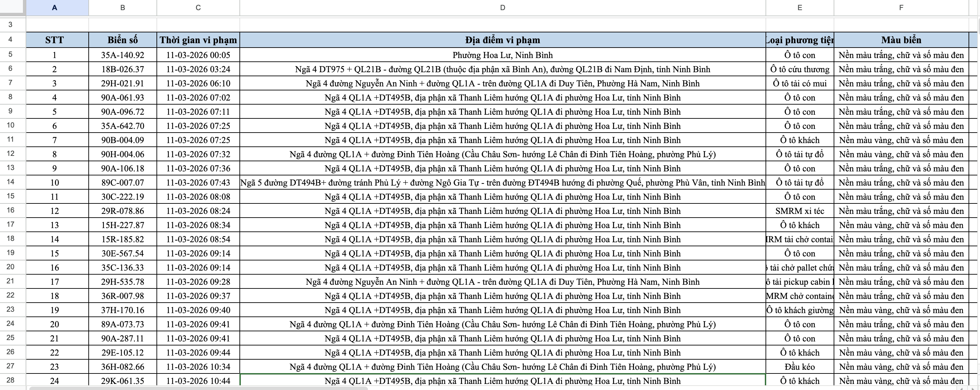This screenshot has width=980, height=390.
Task: Click the 'Ô tô cứu thương' cell
Action: pos(800,69)
